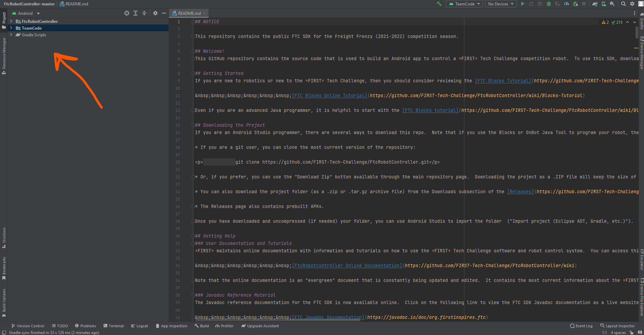Viewport: 644px width, 335px height.
Task: Open the No Devices selector dropdown
Action: (501, 4)
